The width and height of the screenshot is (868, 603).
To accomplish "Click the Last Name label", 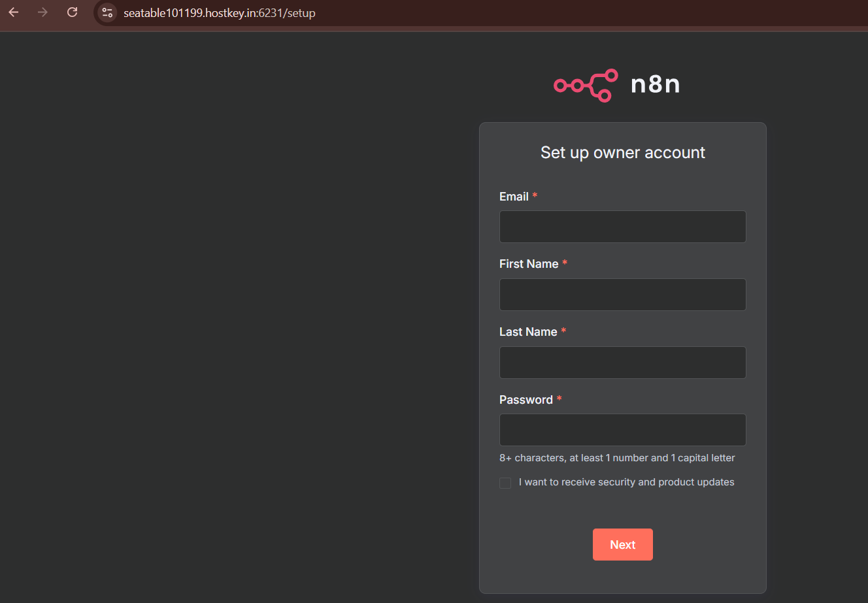I will click(528, 332).
